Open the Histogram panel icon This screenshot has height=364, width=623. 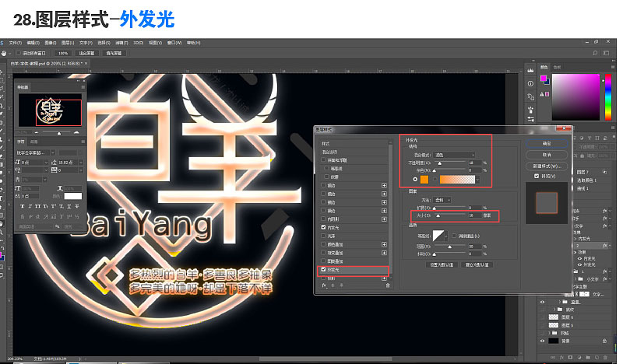point(531,70)
